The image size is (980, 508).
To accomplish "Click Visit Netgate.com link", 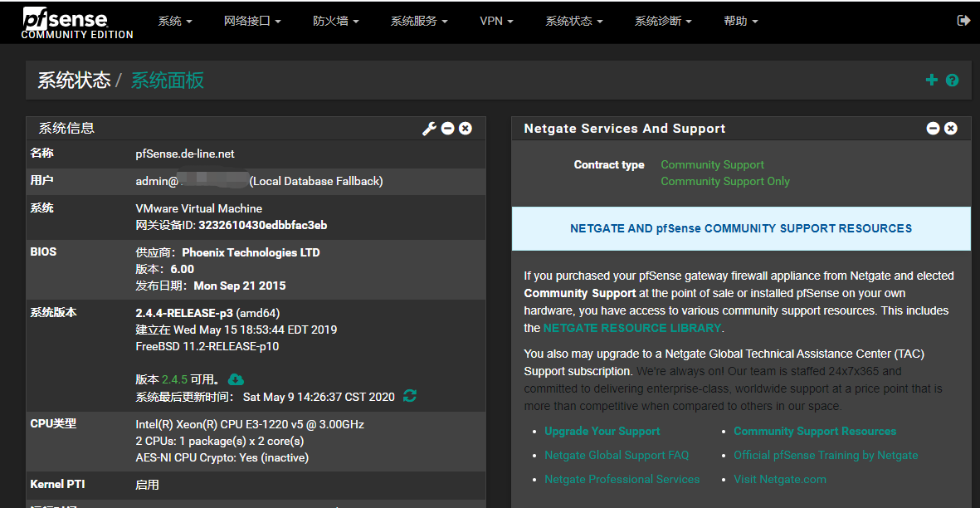I will pyautogui.click(x=779, y=479).
